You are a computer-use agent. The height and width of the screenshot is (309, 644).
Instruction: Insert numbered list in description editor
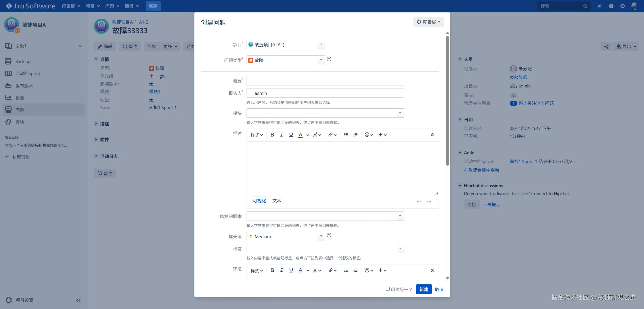(x=355, y=135)
